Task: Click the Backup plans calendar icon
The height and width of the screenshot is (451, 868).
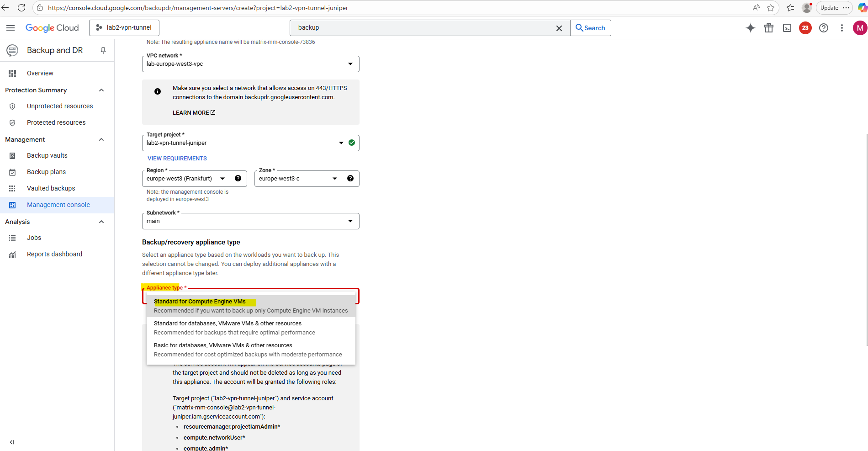Action: coord(12,172)
